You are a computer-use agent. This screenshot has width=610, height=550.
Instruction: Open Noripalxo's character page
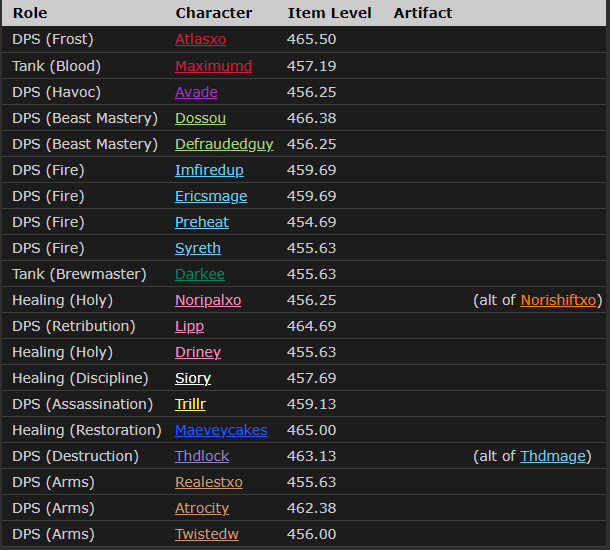pyautogui.click(x=208, y=300)
